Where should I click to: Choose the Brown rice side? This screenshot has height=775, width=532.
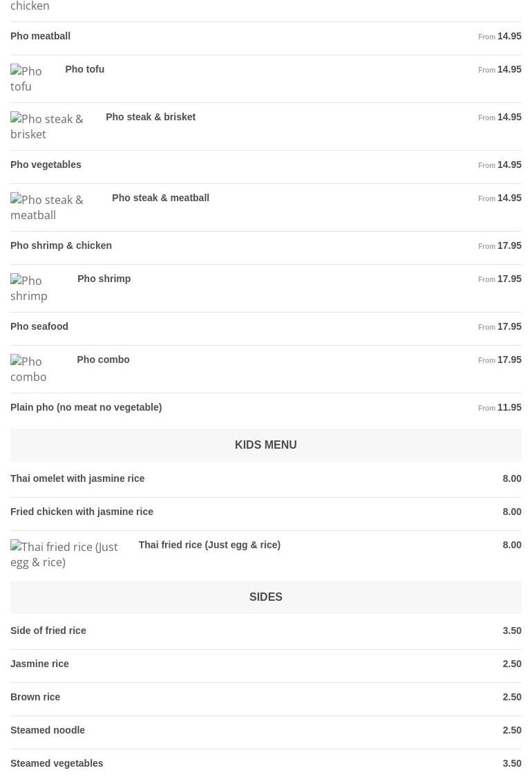click(x=35, y=697)
